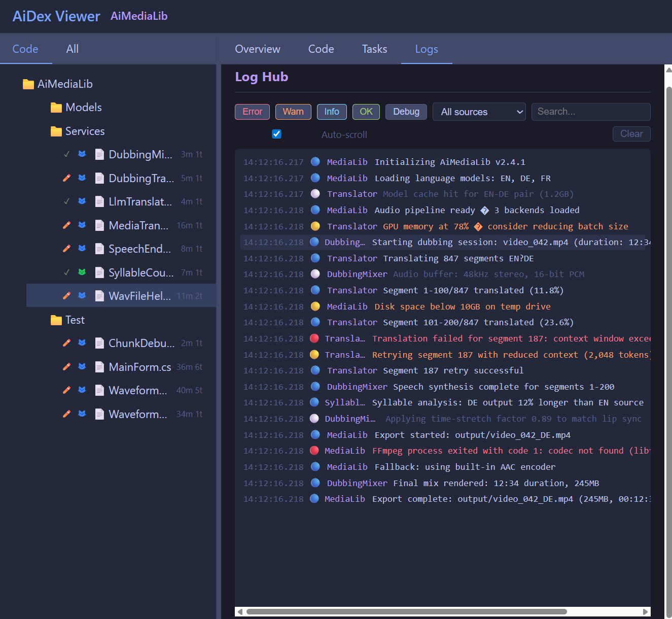The width and height of the screenshot is (672, 619).
Task: Select the All tab in the sidebar
Action: tap(72, 49)
